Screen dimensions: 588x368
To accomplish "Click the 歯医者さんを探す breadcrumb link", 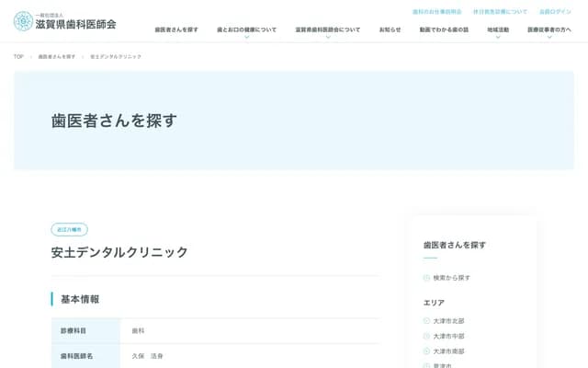I will point(57,57).
